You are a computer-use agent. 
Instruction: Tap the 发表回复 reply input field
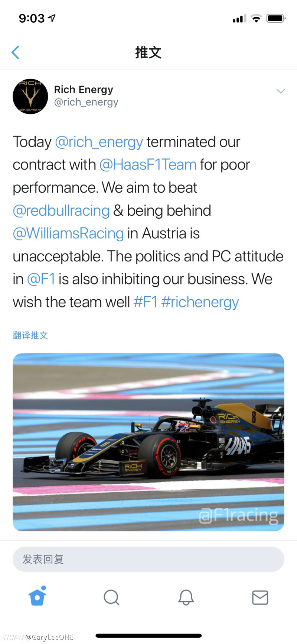coord(148,559)
